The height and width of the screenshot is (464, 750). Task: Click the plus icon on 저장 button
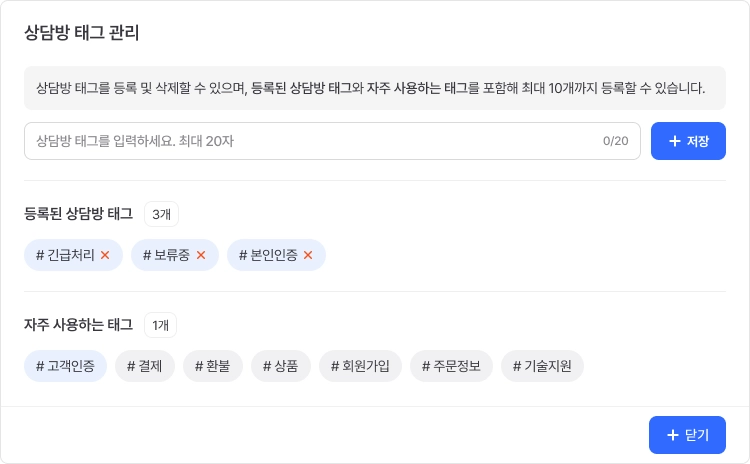point(674,141)
